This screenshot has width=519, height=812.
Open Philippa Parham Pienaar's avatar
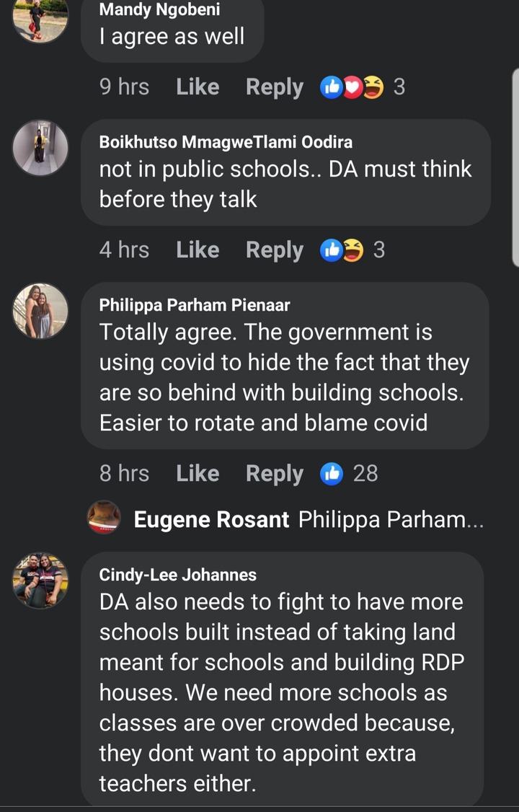pyautogui.click(x=40, y=311)
